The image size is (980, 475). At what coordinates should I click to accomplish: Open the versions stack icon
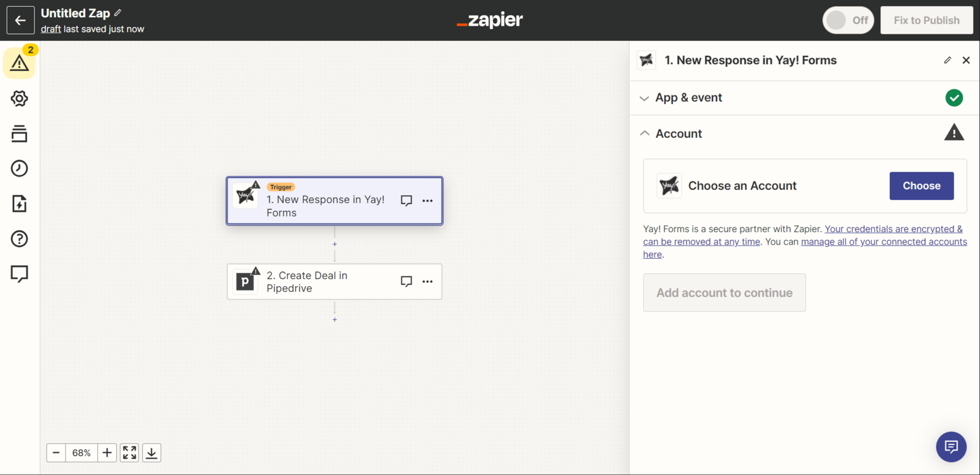(19, 134)
